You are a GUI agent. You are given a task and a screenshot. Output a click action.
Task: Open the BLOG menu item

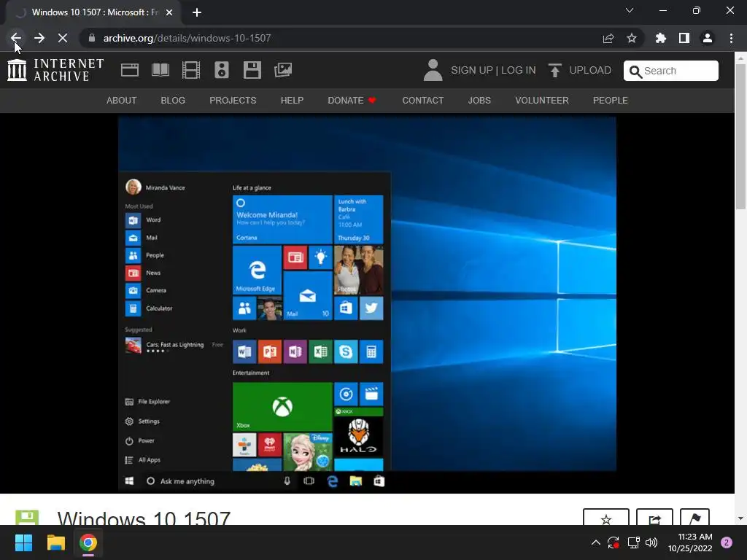173,101
